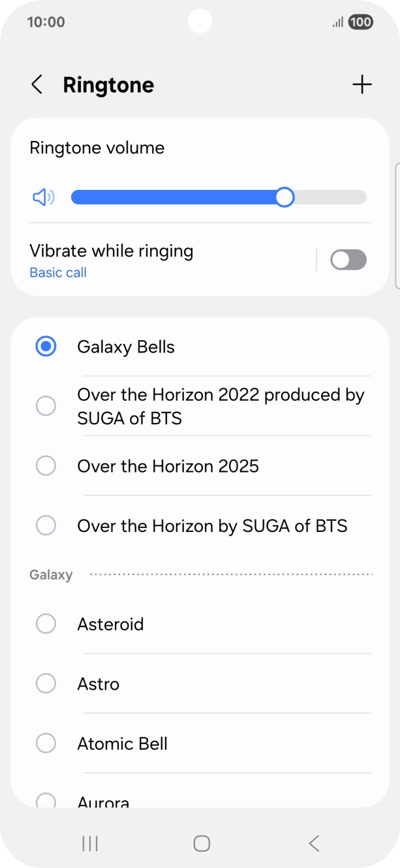This screenshot has height=868, width=400.
Task: Choose the Atomic Bell ringtone
Action: pos(123,743)
